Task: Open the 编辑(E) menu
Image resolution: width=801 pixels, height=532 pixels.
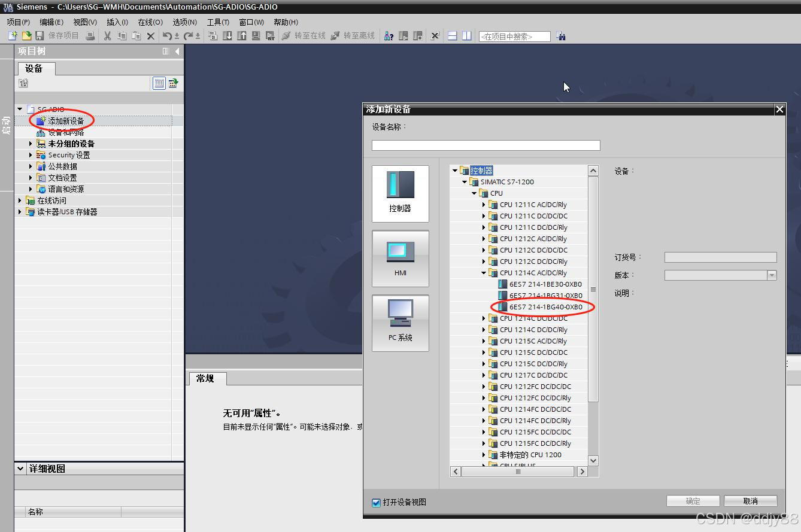Action: coord(51,22)
